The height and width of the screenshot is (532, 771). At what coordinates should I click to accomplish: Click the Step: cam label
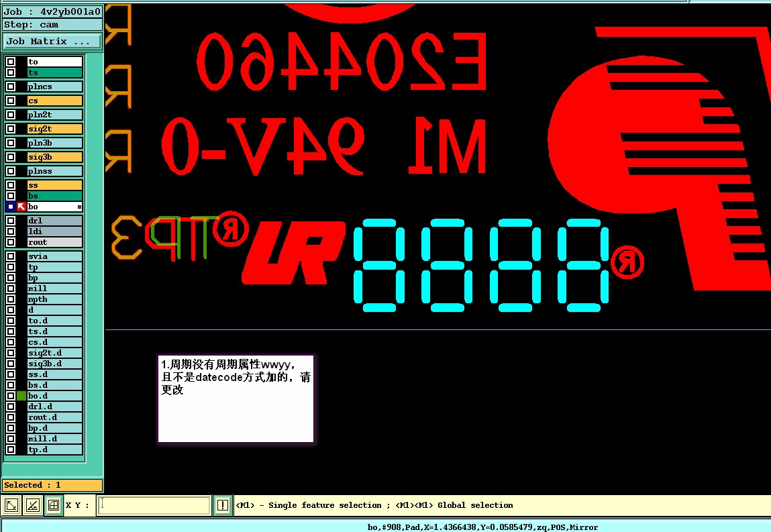tap(52, 25)
